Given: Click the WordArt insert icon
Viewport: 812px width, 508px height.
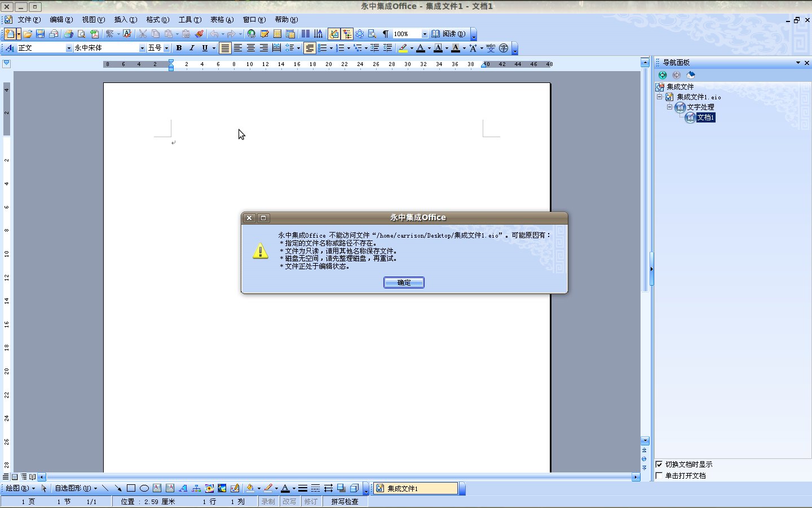Looking at the screenshot, I should (183, 488).
